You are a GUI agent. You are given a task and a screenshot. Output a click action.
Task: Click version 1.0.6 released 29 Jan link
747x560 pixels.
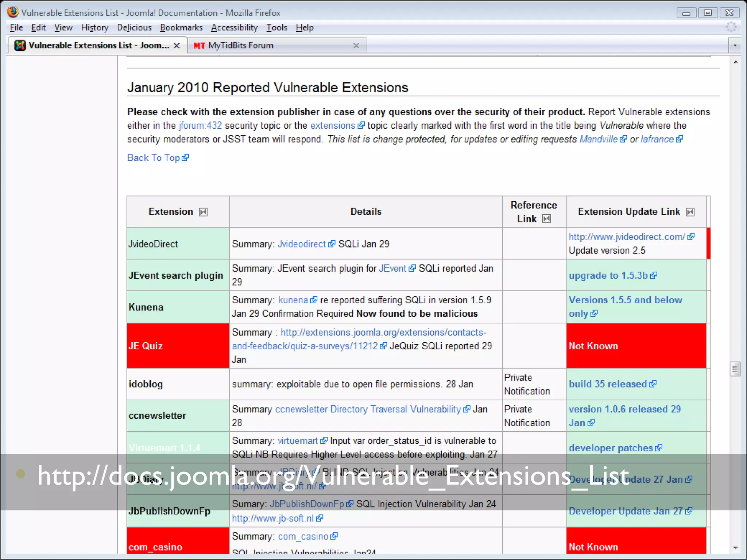[624, 416]
